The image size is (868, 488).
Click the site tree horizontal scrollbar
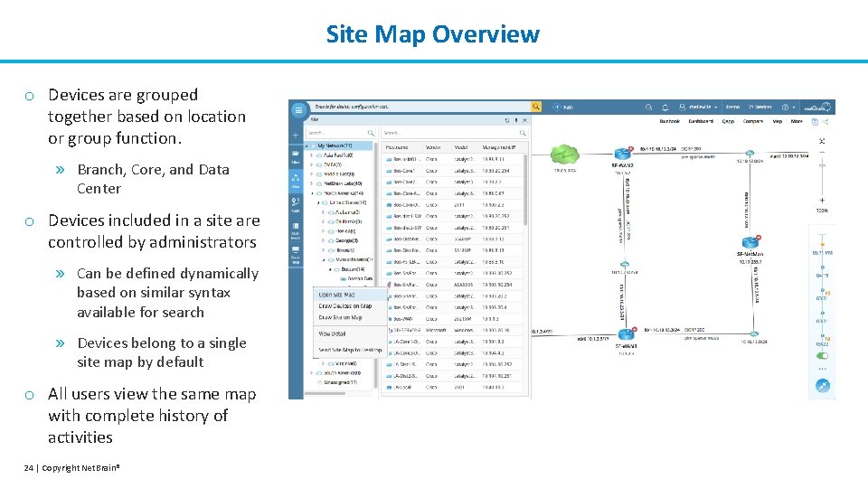[325, 393]
